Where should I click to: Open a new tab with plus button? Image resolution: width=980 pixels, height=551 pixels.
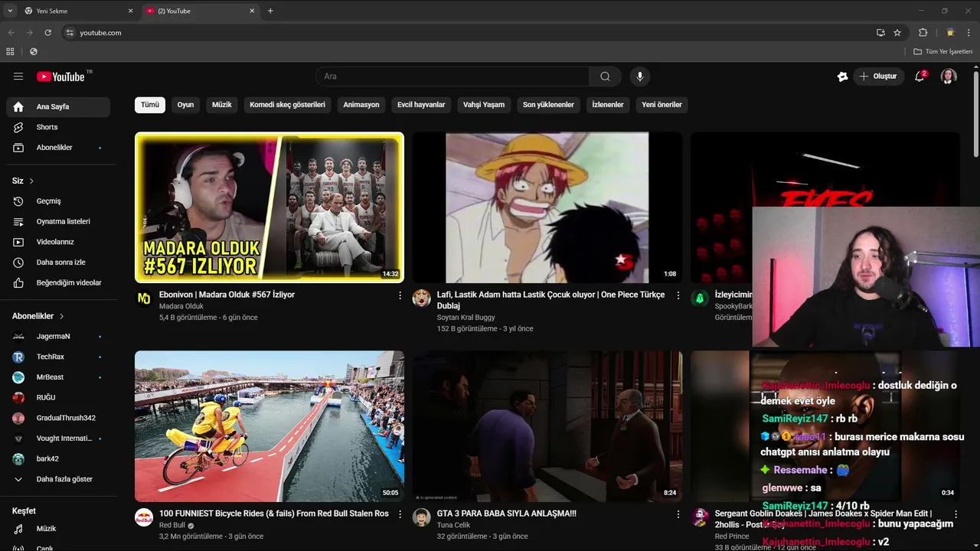pyautogui.click(x=270, y=11)
